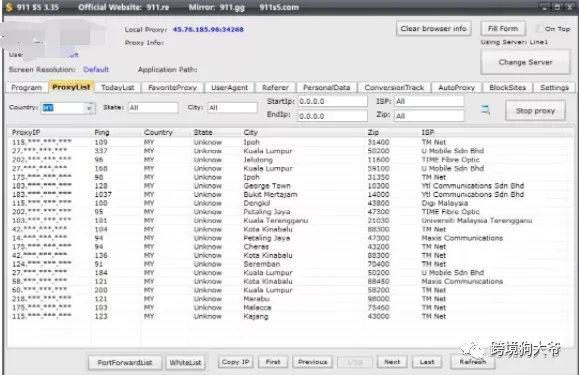Select the Cheras proxy row

290,247
